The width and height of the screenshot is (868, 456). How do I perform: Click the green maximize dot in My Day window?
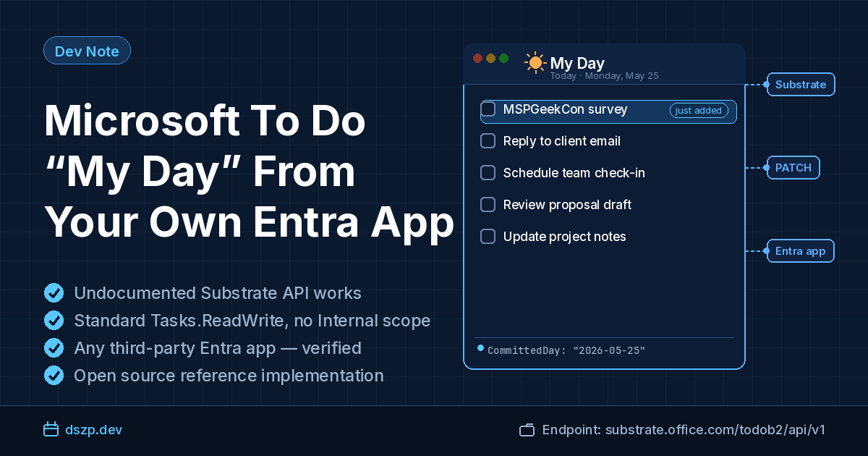(504, 58)
